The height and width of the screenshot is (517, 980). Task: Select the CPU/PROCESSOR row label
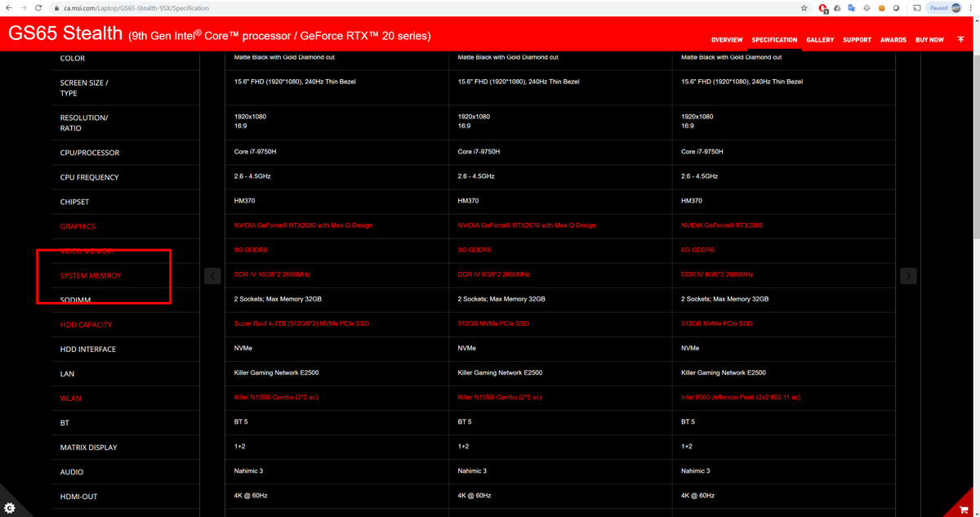click(90, 153)
